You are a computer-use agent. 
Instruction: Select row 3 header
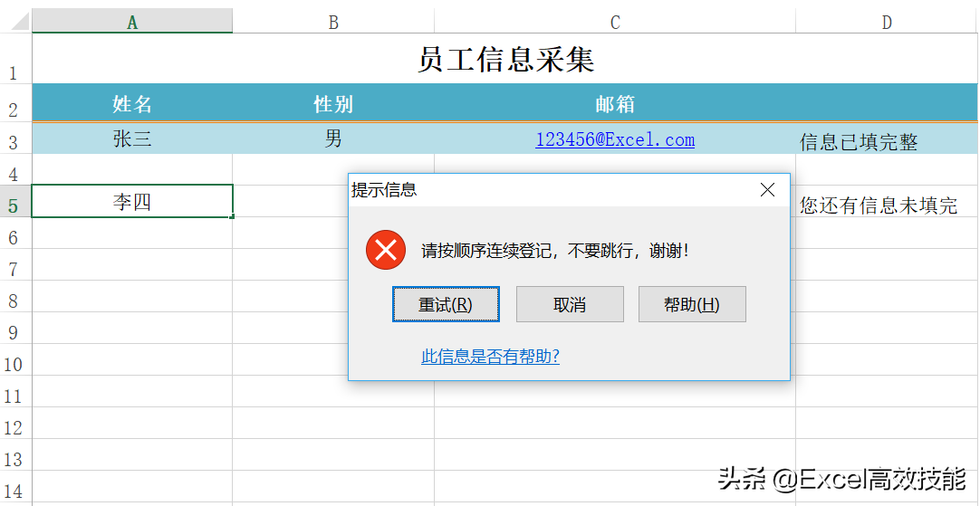15,138
